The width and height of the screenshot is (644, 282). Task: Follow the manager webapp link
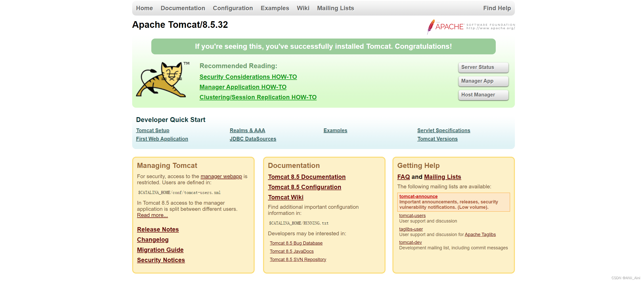coord(221,176)
